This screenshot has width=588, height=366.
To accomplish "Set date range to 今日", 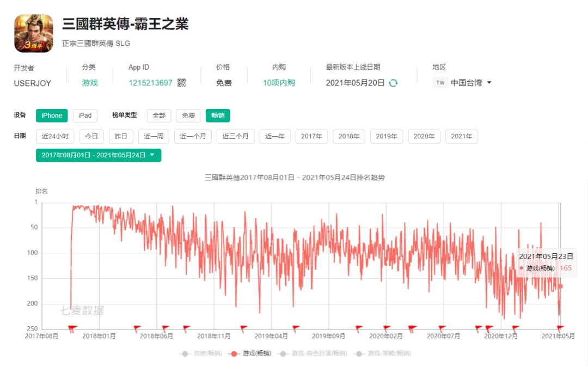I will (91, 137).
